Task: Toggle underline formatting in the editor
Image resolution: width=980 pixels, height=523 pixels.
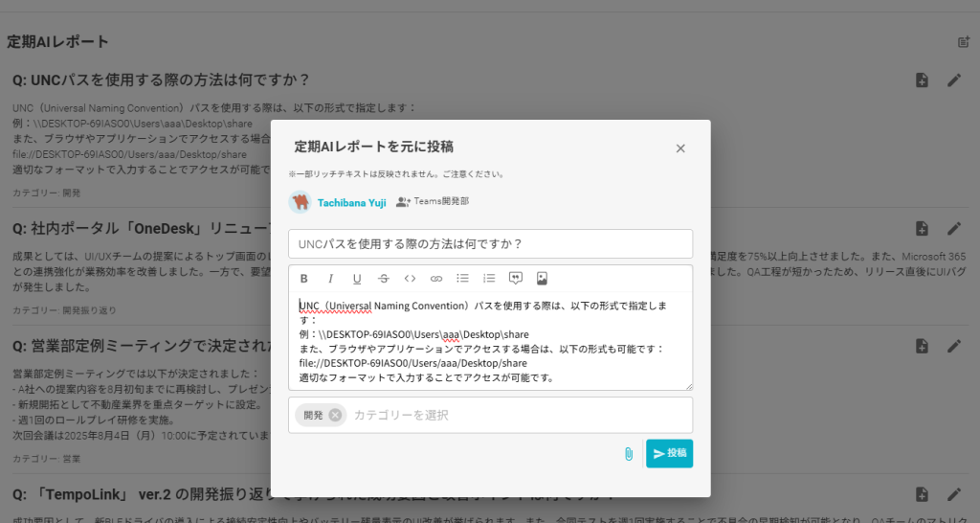Action: pyautogui.click(x=357, y=279)
